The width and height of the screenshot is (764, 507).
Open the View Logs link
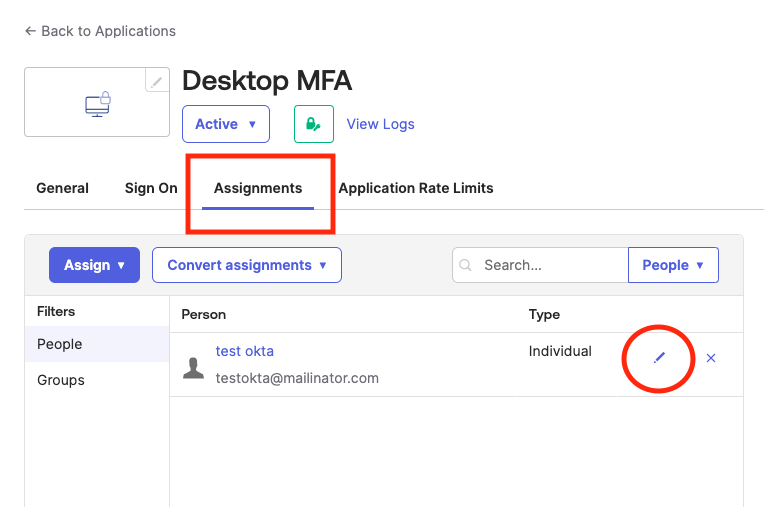tap(380, 124)
